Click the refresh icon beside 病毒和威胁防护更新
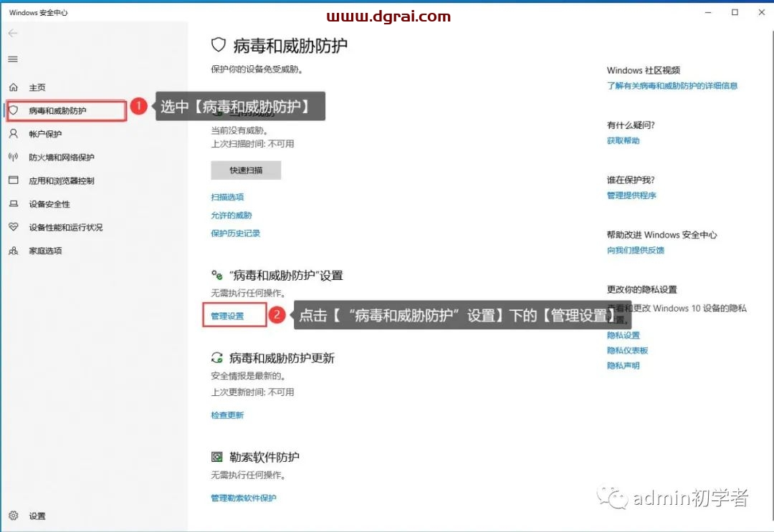774x532 pixels. [x=216, y=357]
